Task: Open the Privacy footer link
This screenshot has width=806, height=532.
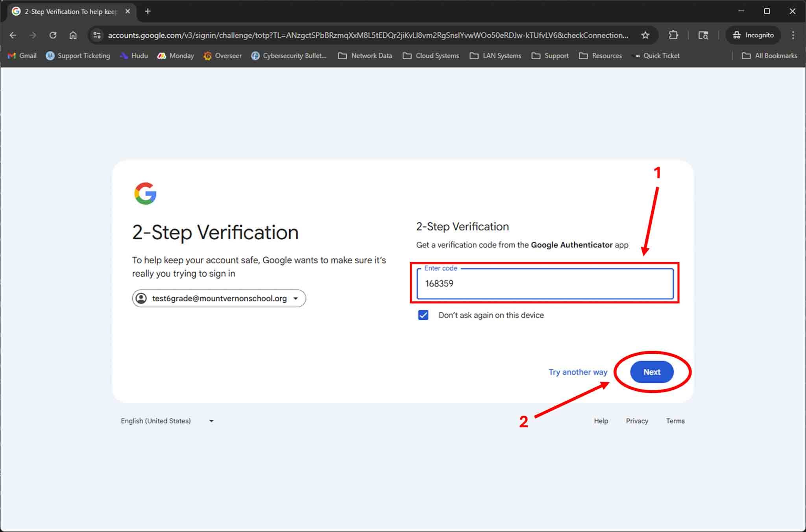Action: tap(637, 421)
